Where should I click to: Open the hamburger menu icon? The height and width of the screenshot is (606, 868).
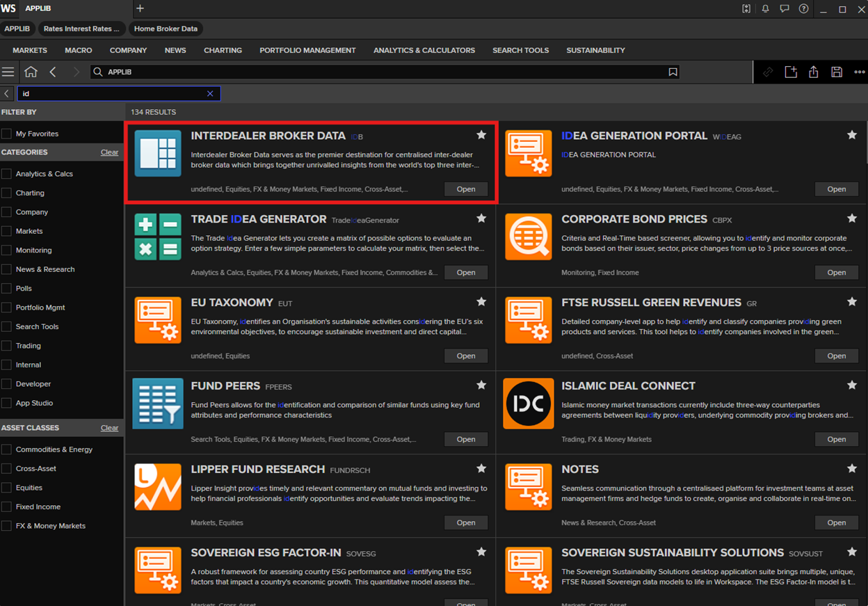coord(8,72)
